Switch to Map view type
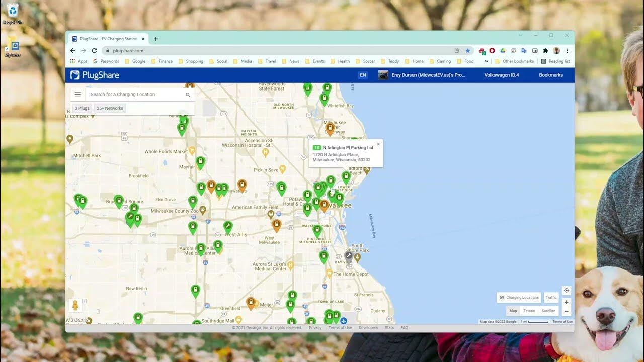 513,311
